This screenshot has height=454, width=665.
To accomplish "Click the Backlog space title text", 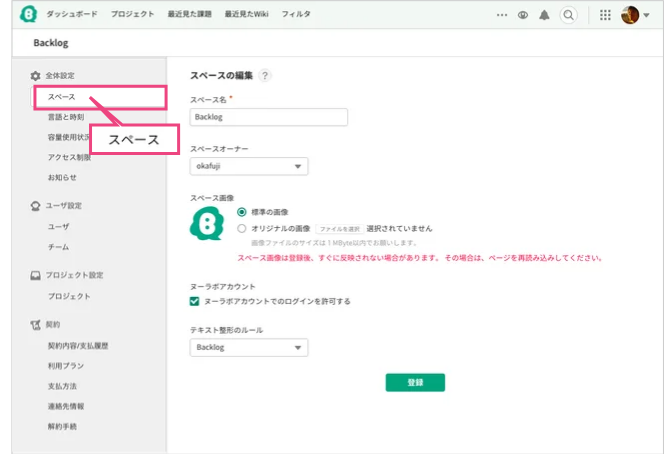I will coord(50,43).
